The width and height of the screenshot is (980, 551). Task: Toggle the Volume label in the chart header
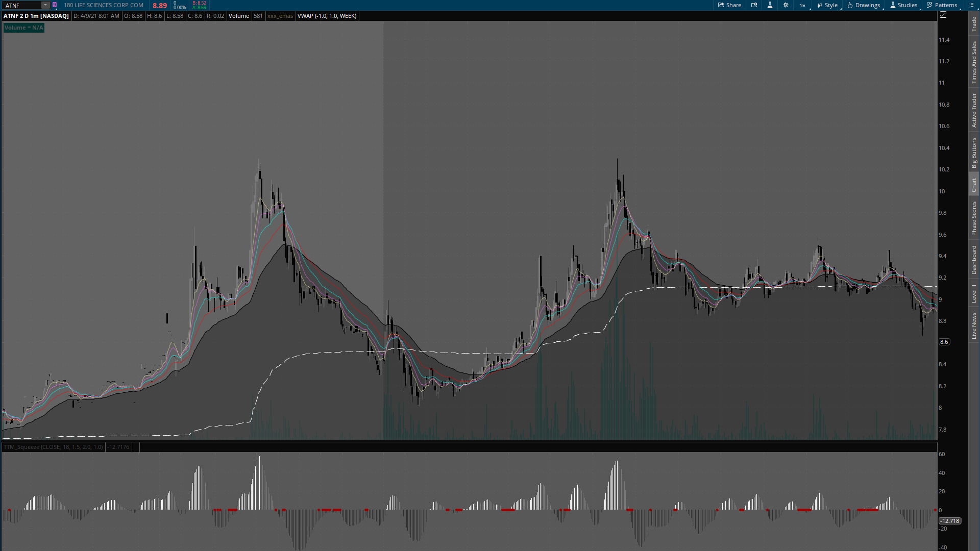click(239, 16)
